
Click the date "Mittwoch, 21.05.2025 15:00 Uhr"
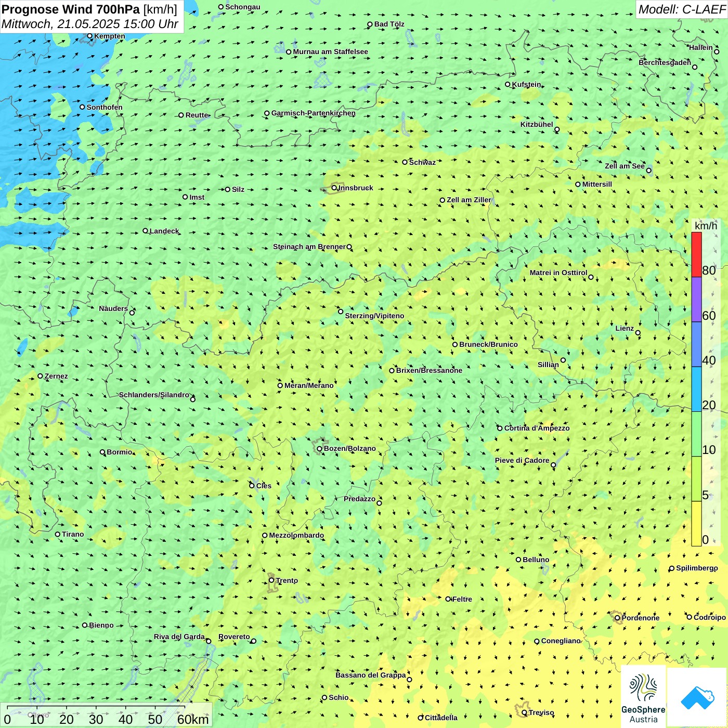pyautogui.click(x=90, y=24)
